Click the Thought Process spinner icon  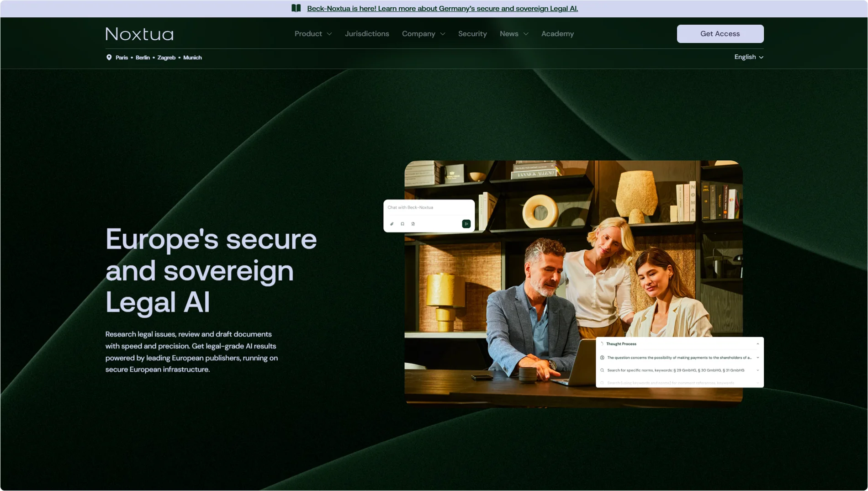(x=602, y=344)
